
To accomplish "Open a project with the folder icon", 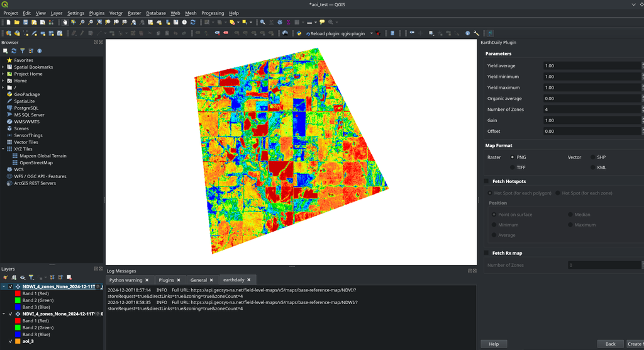I will (17, 22).
